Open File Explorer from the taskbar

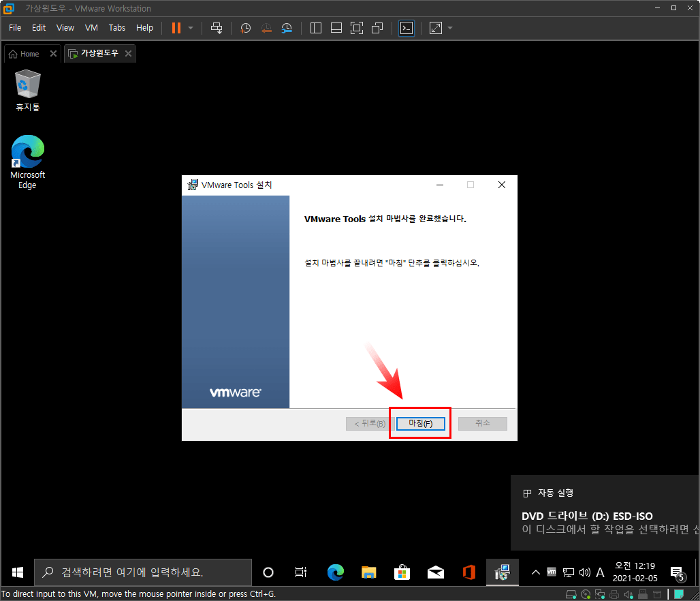(369, 572)
